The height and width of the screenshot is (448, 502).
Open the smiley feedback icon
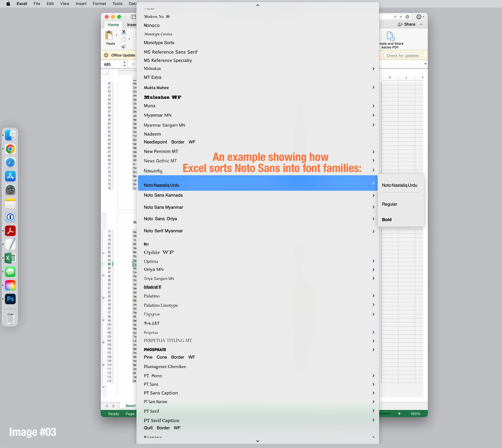(419, 17)
